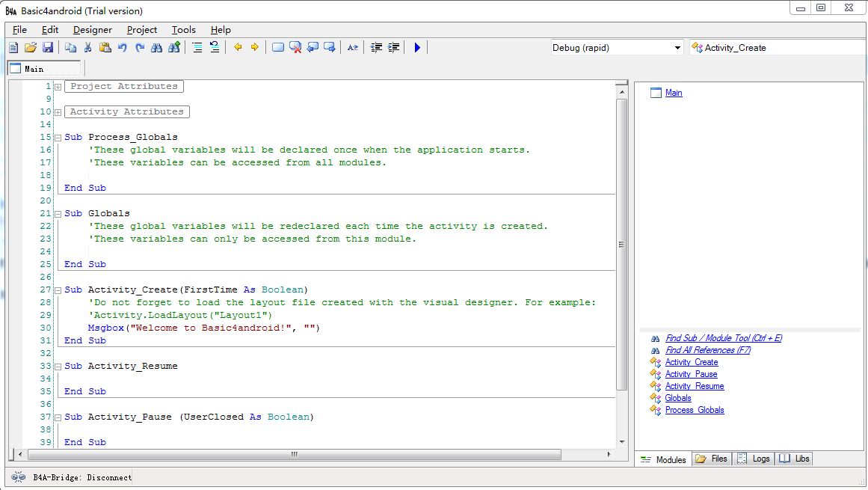Click the editor scroll right arrow

pyautogui.click(x=609, y=455)
